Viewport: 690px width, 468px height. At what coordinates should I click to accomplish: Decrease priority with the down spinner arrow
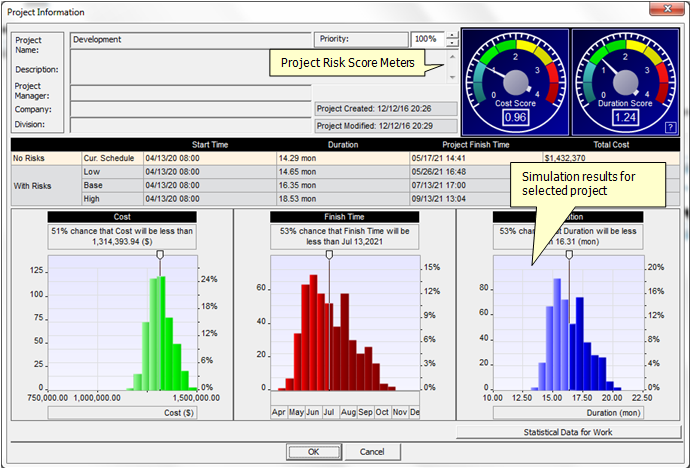click(452, 44)
